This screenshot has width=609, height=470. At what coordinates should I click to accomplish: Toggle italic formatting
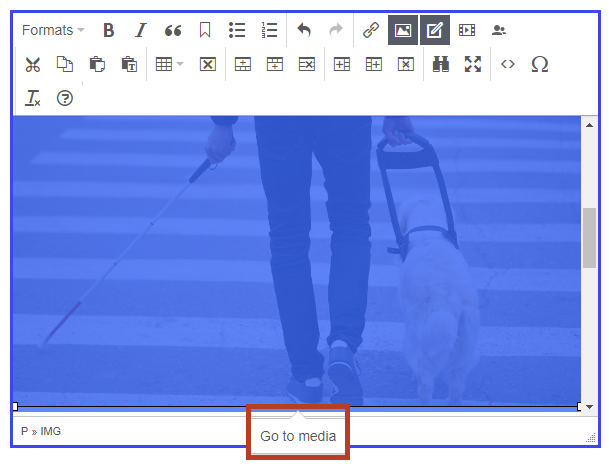click(141, 30)
